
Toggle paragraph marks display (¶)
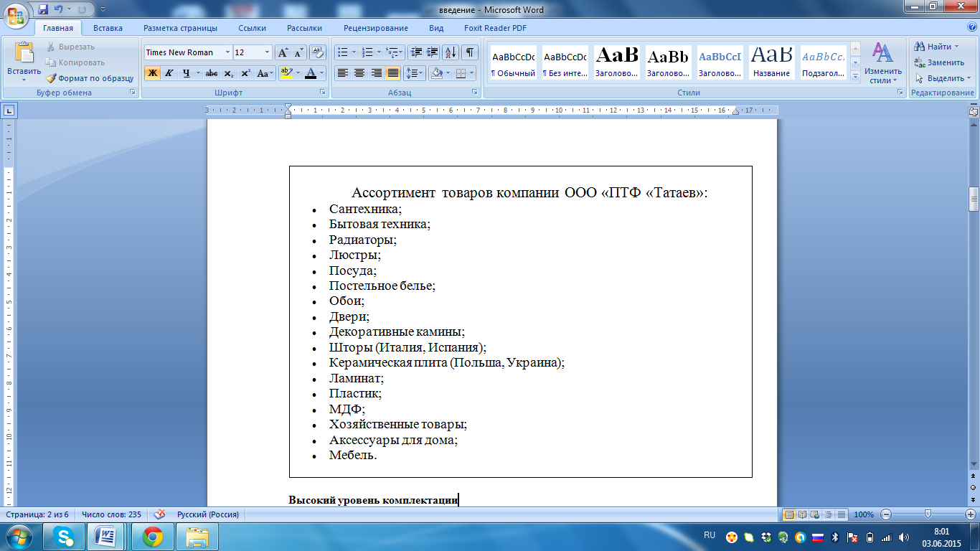[469, 52]
